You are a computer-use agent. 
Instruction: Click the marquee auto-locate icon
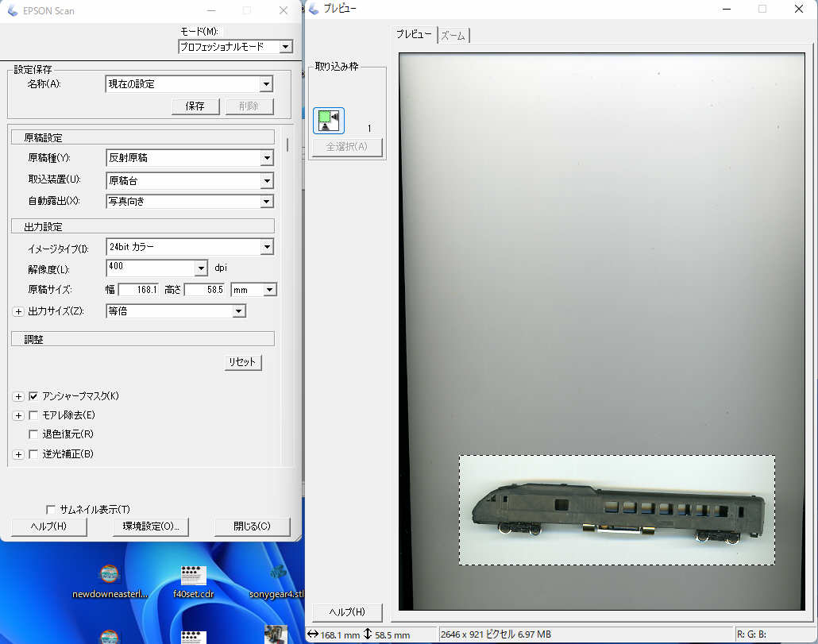(x=329, y=121)
